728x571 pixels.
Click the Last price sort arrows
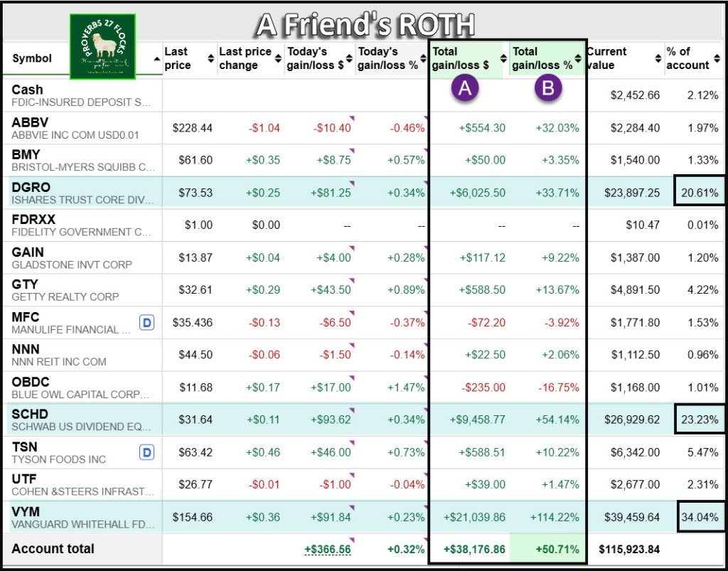(210, 59)
